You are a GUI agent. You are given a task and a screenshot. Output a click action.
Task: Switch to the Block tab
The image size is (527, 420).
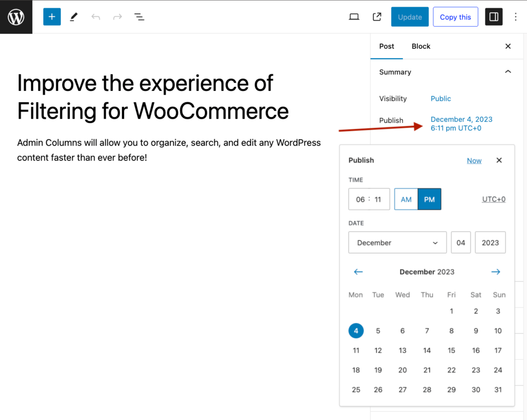(420, 46)
